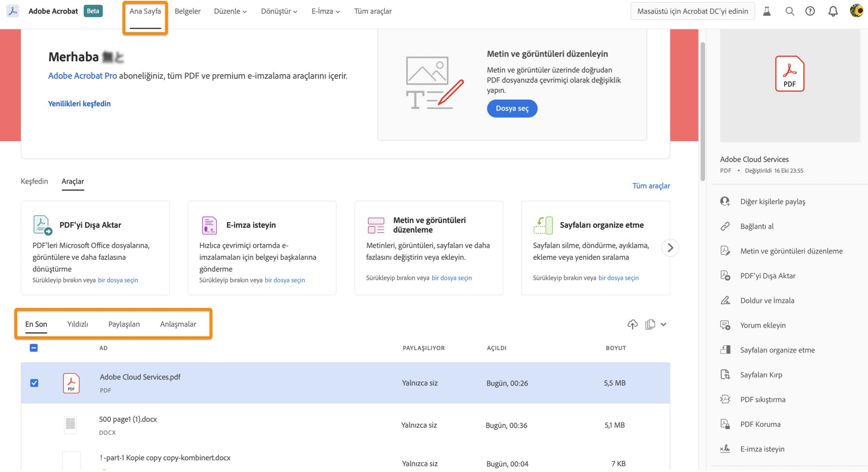This screenshot has height=472, width=868.
Task: Click the E-imza isteyin card icon
Action: coord(209,225)
